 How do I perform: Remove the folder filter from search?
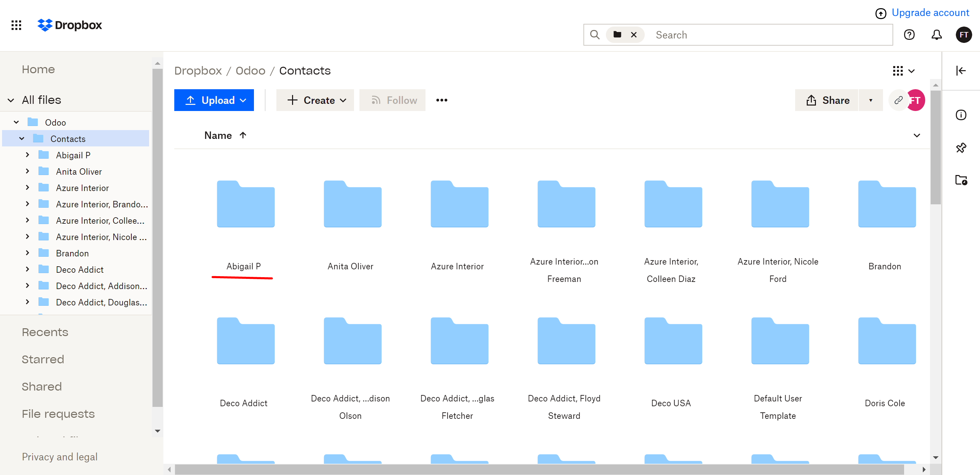[x=634, y=35]
